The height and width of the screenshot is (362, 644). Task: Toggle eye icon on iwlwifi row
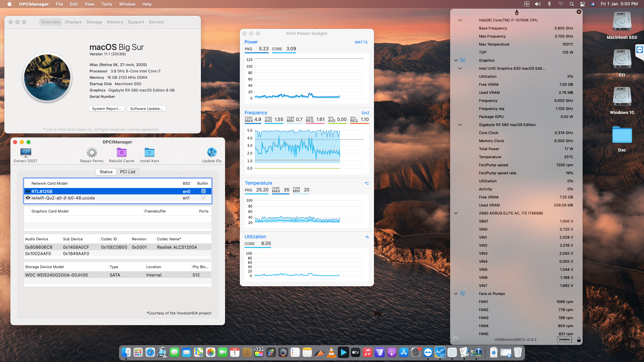click(28, 197)
